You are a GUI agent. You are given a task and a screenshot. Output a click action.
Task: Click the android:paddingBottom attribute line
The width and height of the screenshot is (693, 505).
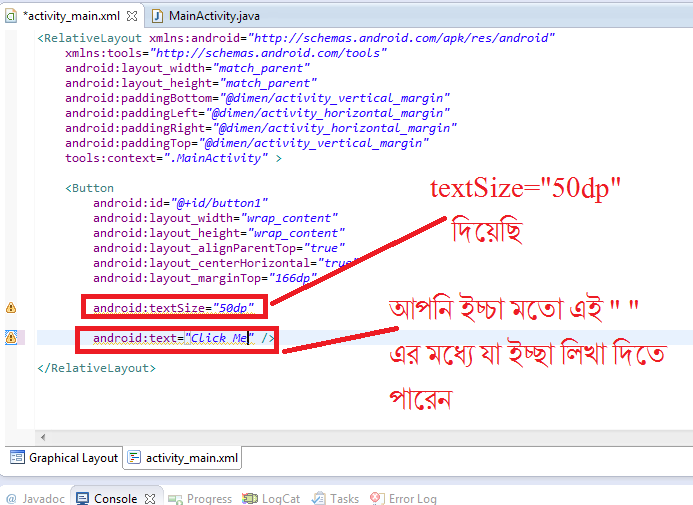click(x=258, y=98)
